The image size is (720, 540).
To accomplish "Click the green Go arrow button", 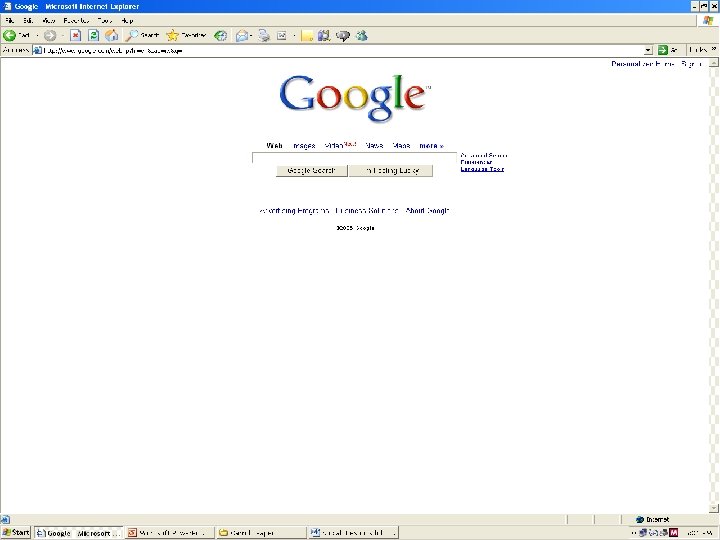I will click(663, 50).
